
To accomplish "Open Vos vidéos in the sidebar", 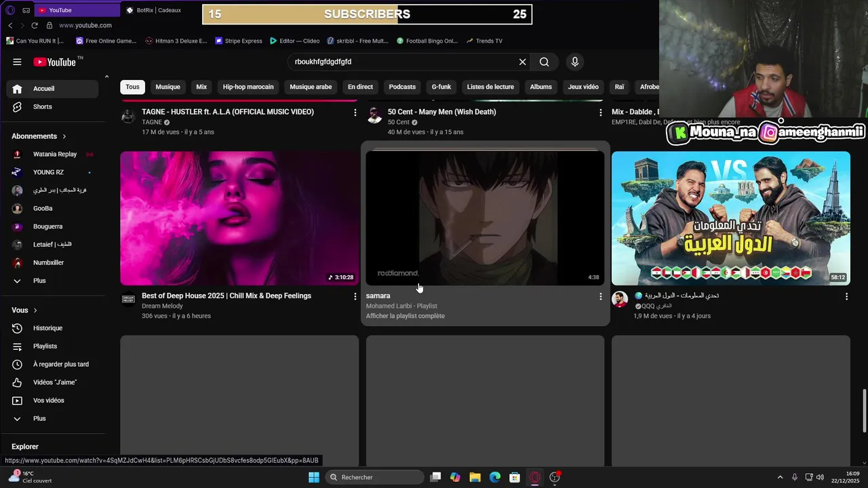I will point(52,401).
